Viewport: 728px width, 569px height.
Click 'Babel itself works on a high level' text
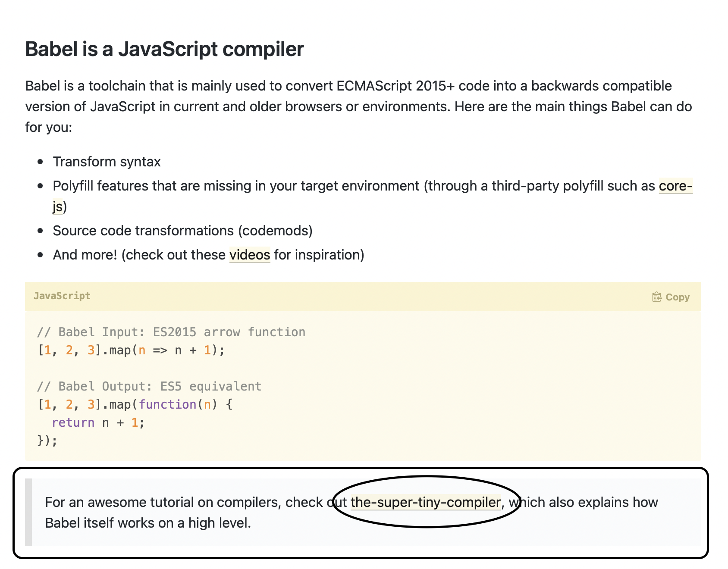[x=147, y=523]
